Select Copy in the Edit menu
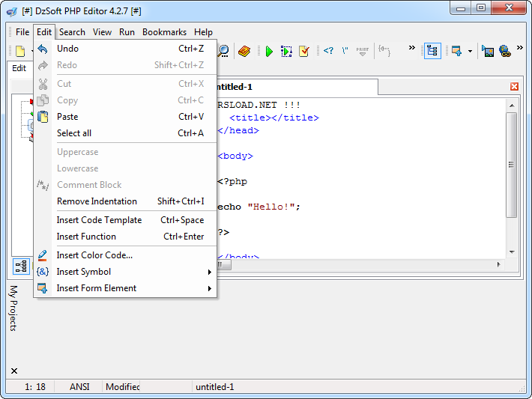The height and width of the screenshot is (399, 532). [125, 100]
